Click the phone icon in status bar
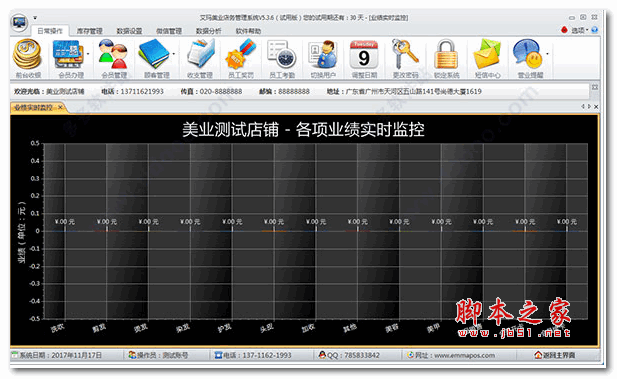Image resolution: width=617 pixels, height=379 pixels. pos(218,355)
